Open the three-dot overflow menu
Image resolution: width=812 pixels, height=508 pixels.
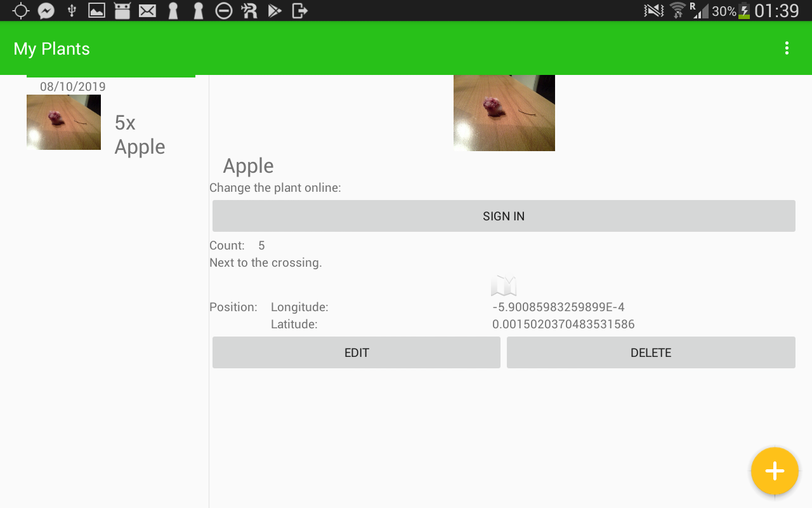pyautogui.click(x=787, y=48)
